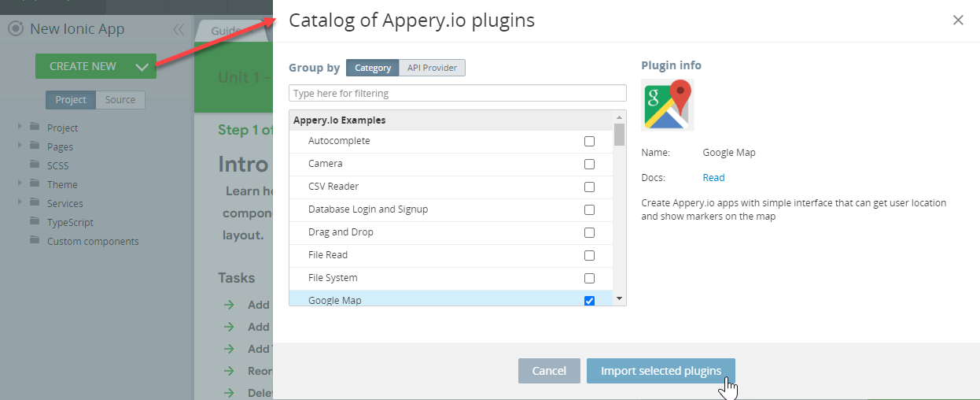
Task: Expand the Services tree node
Action: (20, 202)
